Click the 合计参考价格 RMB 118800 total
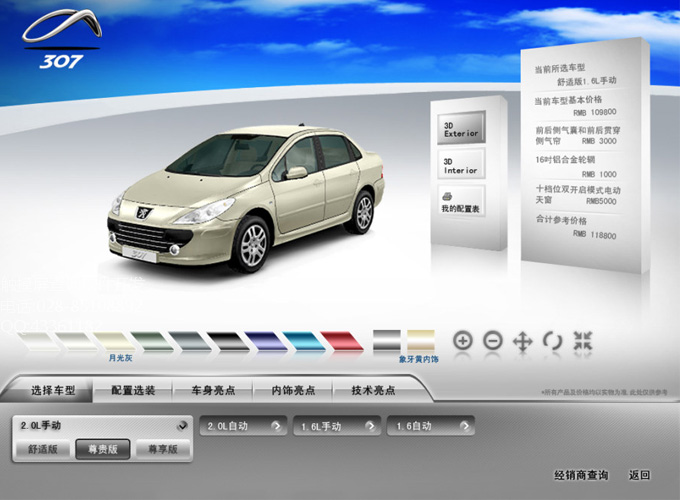The image size is (680, 500). (x=576, y=227)
